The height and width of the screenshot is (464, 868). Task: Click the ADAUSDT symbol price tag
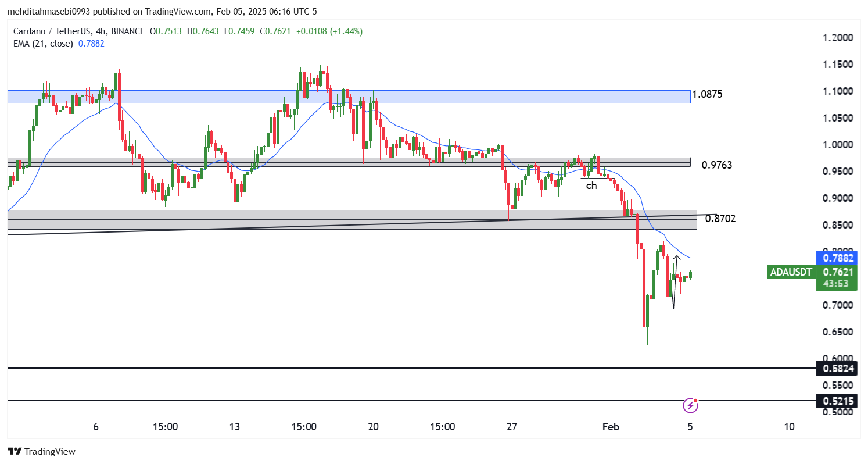tap(791, 272)
